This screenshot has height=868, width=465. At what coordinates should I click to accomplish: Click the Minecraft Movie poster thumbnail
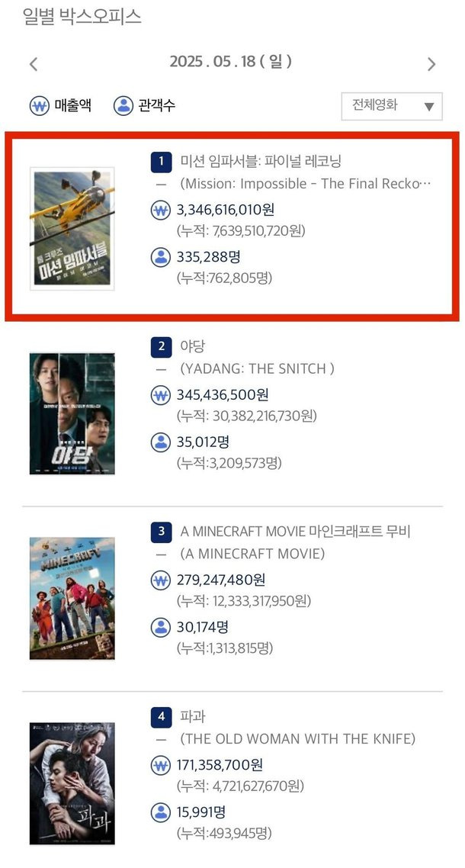(72, 599)
